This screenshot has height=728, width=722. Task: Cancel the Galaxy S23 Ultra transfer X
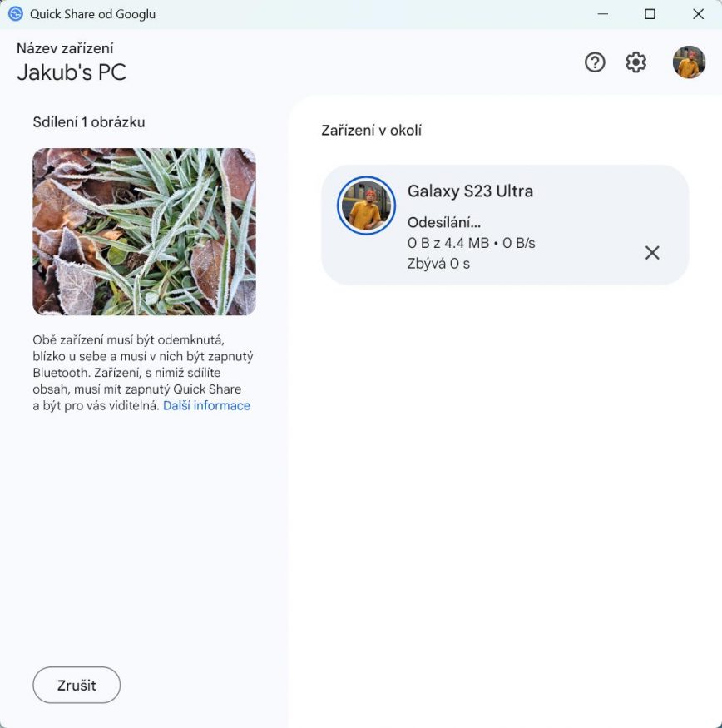coord(652,253)
